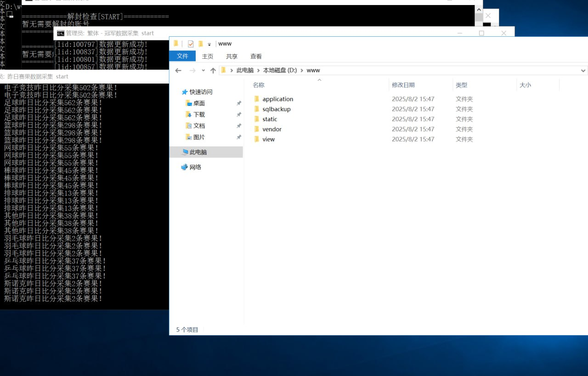Screen dimensions: 588x376
Task: Open the Downloads (下载) quick access folder
Action: (198, 115)
